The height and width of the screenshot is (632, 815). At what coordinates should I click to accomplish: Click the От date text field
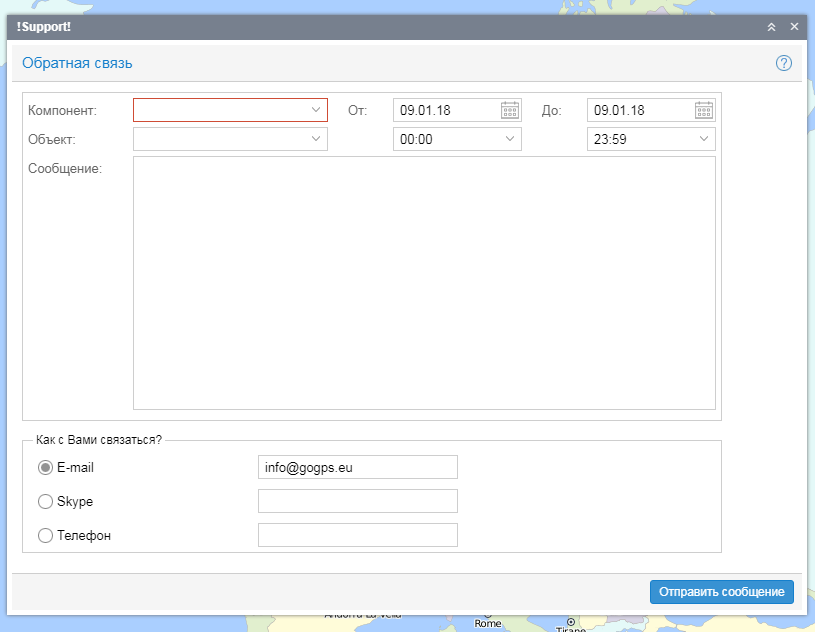coord(445,110)
